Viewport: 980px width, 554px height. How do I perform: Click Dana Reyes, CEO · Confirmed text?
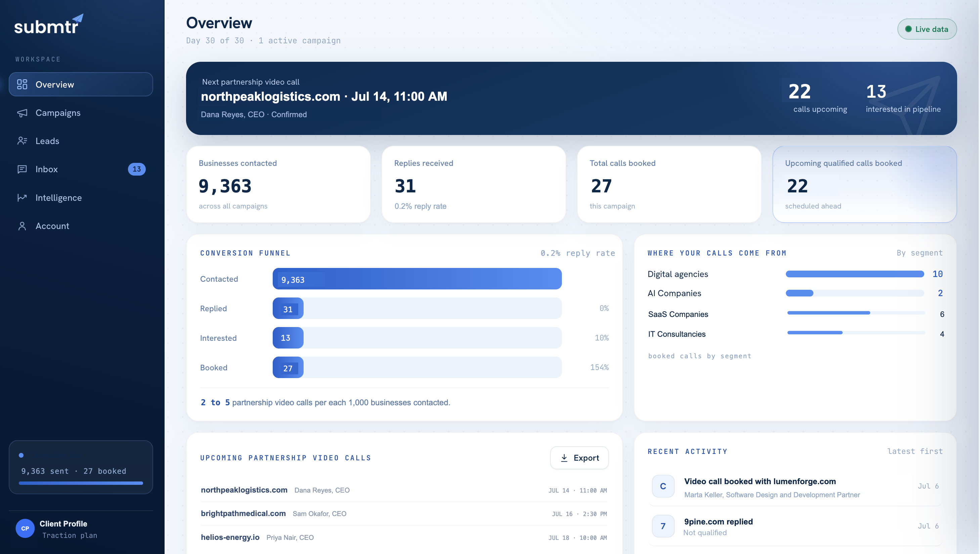pos(254,114)
